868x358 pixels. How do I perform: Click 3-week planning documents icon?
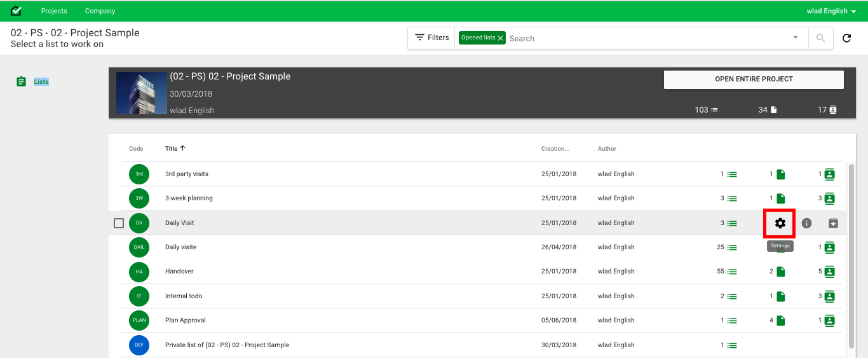pos(781,198)
